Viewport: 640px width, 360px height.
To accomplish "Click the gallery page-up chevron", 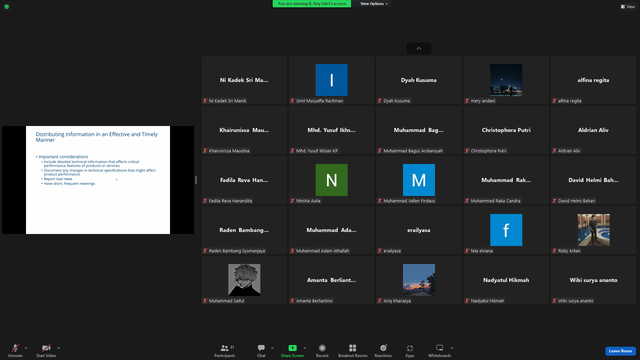I will [x=419, y=49].
